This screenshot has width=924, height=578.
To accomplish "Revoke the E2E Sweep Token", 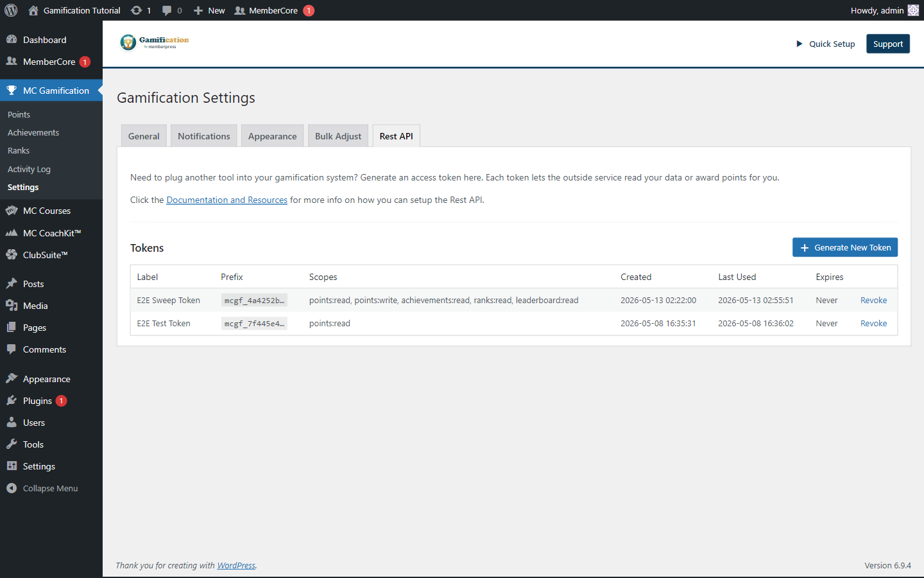I will pyautogui.click(x=874, y=300).
